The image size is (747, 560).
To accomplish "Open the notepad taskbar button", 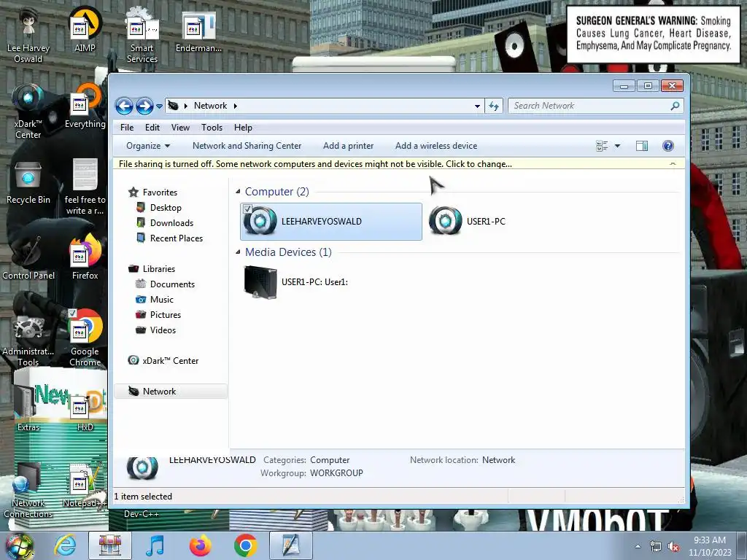I will coord(290,545).
